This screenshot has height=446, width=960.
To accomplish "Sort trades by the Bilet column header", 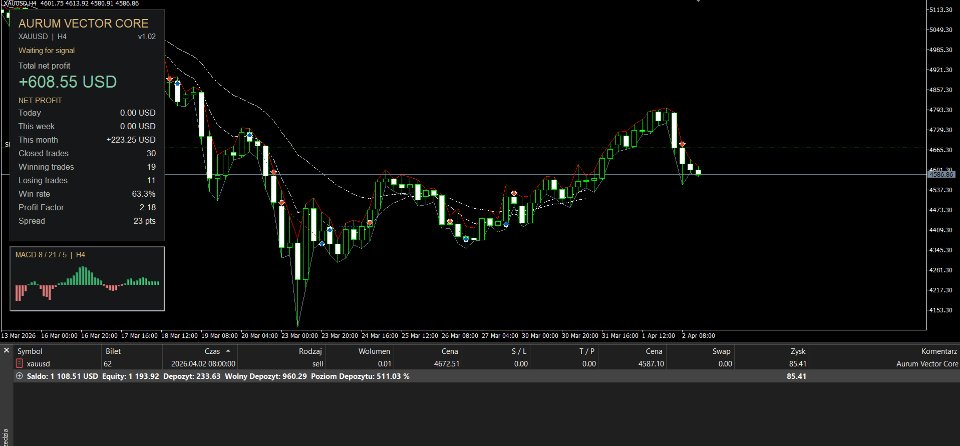I will click(113, 352).
